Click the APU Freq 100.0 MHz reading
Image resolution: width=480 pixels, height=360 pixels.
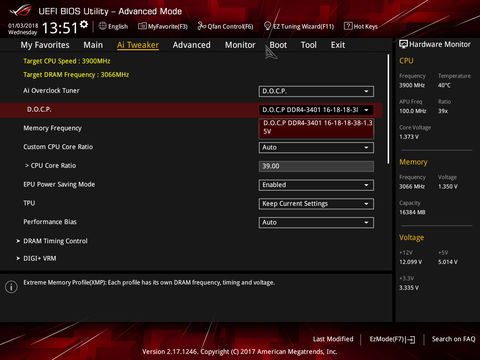tap(413, 111)
